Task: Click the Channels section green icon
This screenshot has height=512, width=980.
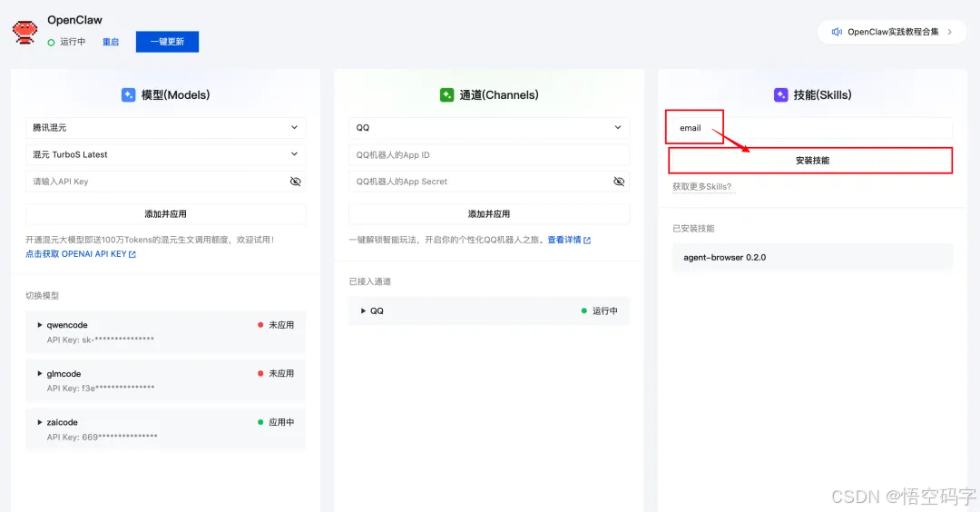Action: 446,95
